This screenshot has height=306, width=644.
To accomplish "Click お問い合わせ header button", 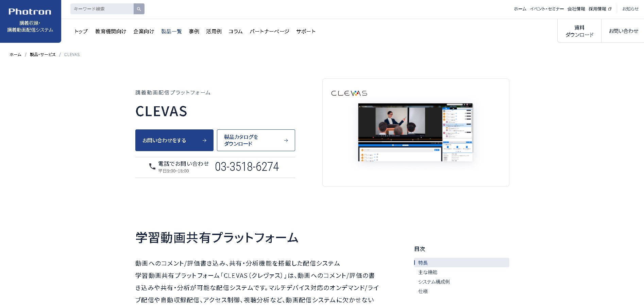I will [x=623, y=31].
